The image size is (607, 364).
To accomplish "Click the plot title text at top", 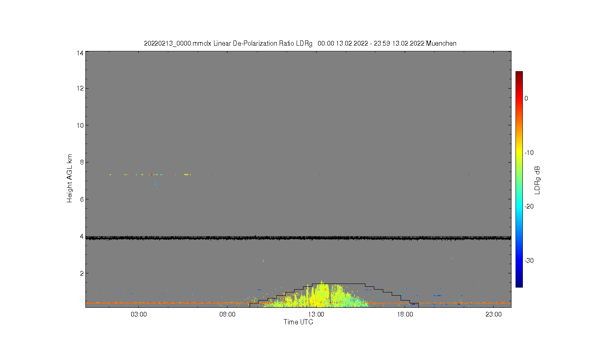I will [x=300, y=43].
